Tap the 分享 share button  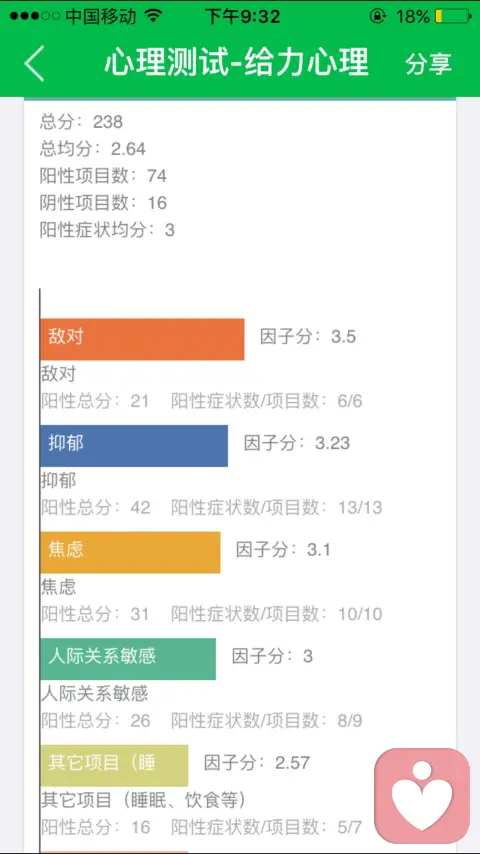tap(428, 64)
